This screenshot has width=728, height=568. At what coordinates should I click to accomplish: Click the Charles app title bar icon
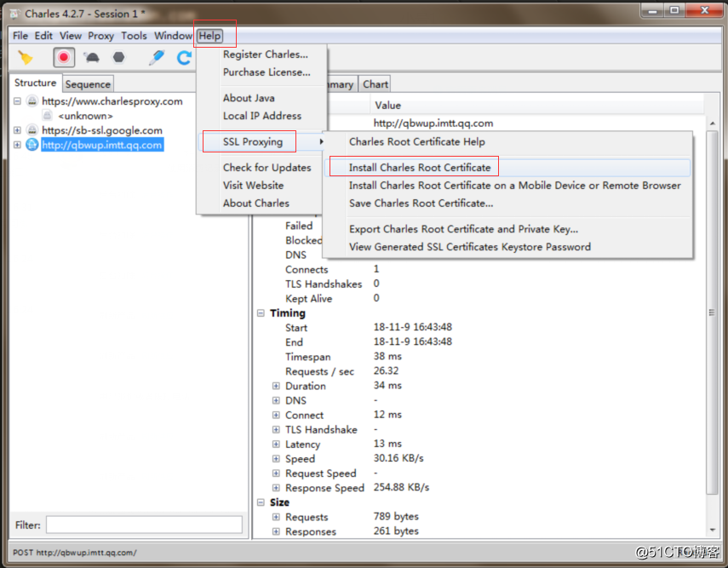(x=15, y=14)
